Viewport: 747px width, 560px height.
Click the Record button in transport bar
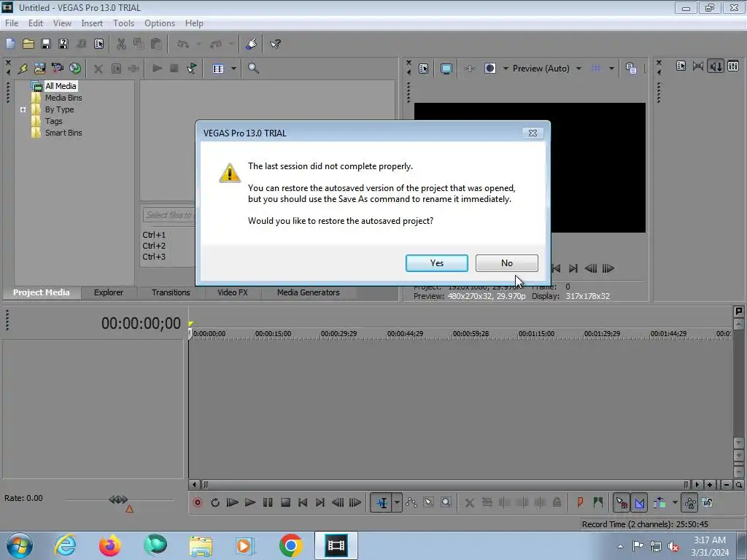tap(197, 502)
